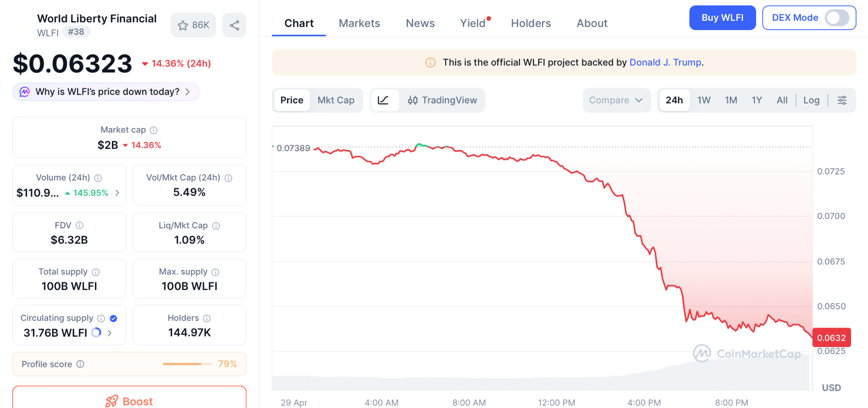
Task: Click Profile score info icon
Action: (x=81, y=364)
